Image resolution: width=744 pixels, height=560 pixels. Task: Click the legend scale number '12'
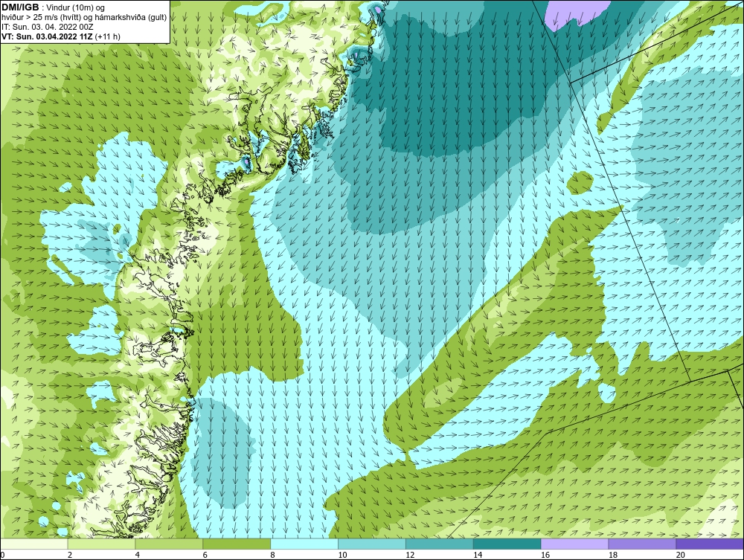410,555
